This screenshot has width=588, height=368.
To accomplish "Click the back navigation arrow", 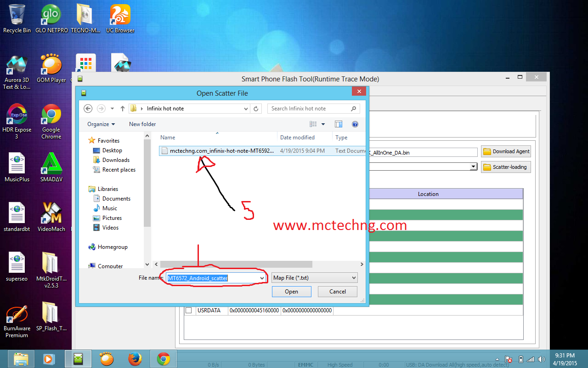I will point(88,108).
